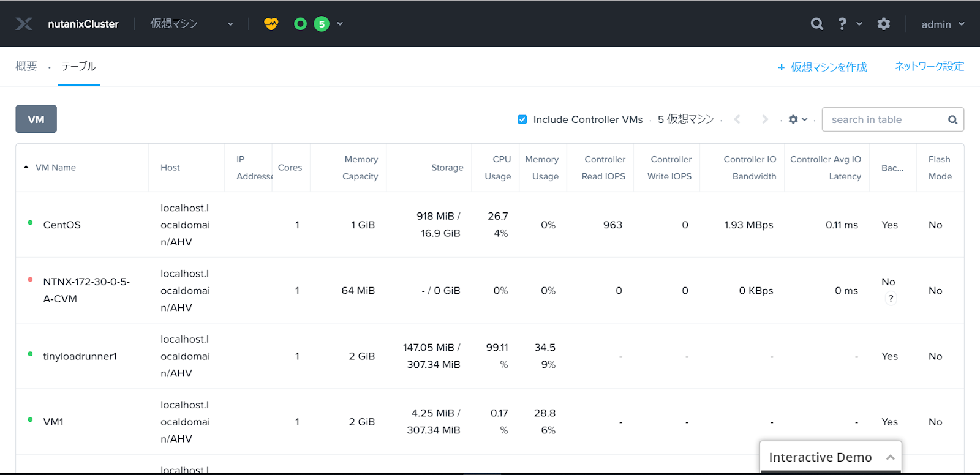Click the VM button

36,119
